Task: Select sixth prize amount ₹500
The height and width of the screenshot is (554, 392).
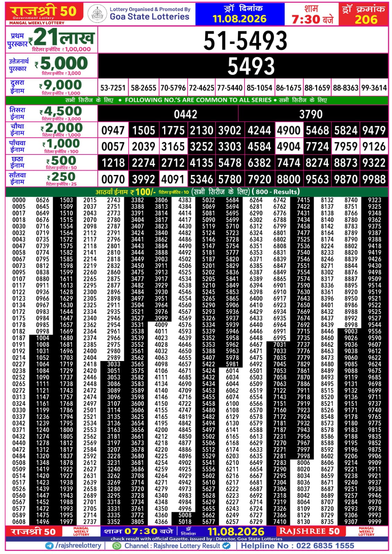Action: click(61, 161)
